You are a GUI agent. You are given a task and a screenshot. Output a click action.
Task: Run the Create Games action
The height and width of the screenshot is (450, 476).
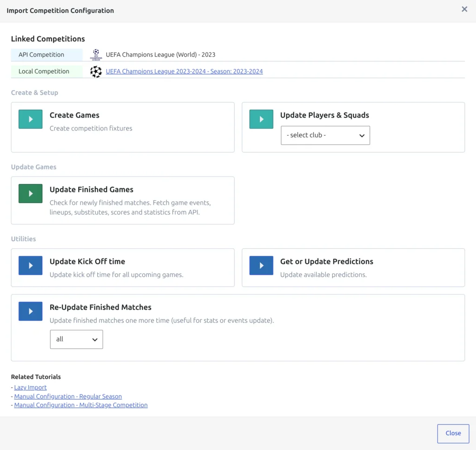[30, 119]
